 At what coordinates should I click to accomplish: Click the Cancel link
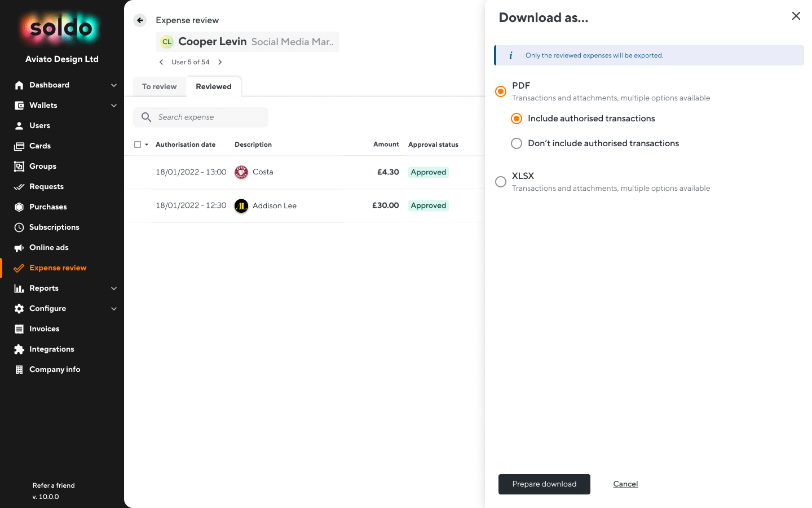coord(625,484)
